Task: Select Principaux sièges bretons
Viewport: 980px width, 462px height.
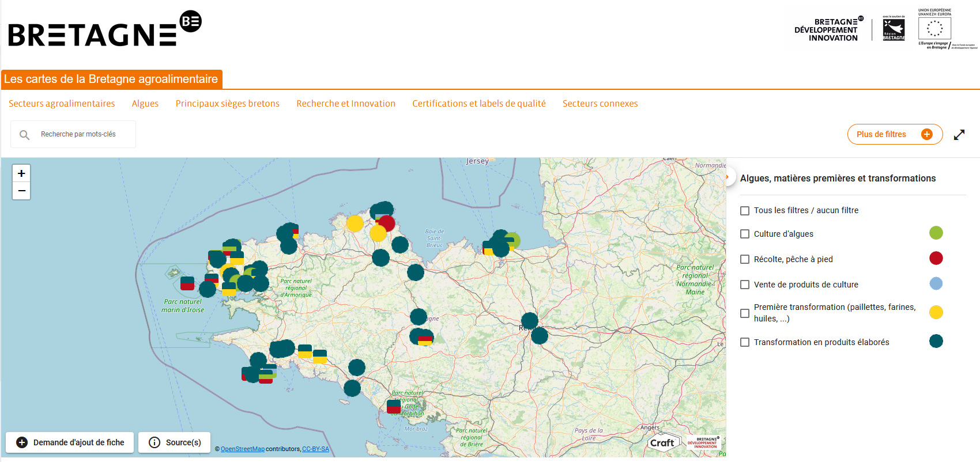Action: pyautogui.click(x=228, y=104)
